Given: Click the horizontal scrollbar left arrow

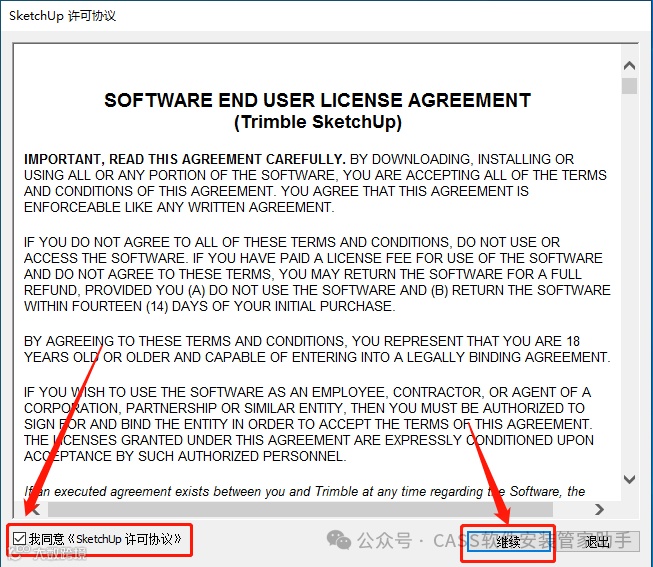Looking at the screenshot, I should 35,509.
